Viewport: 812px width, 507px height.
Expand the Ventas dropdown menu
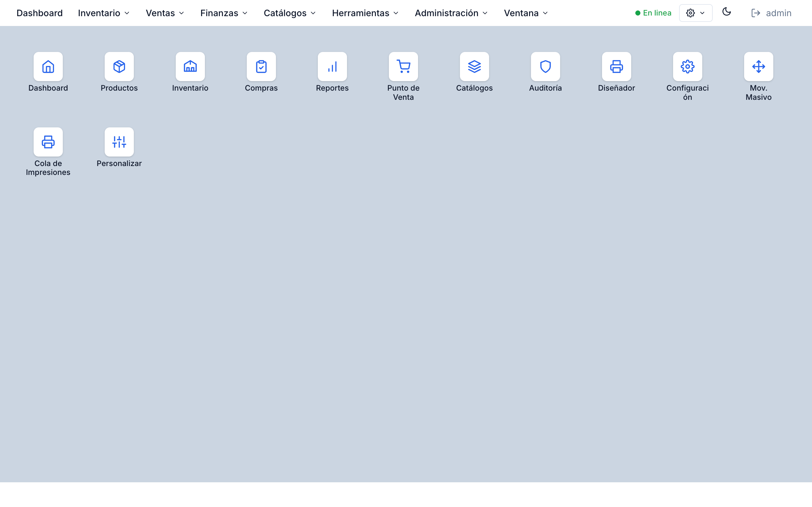pos(164,13)
